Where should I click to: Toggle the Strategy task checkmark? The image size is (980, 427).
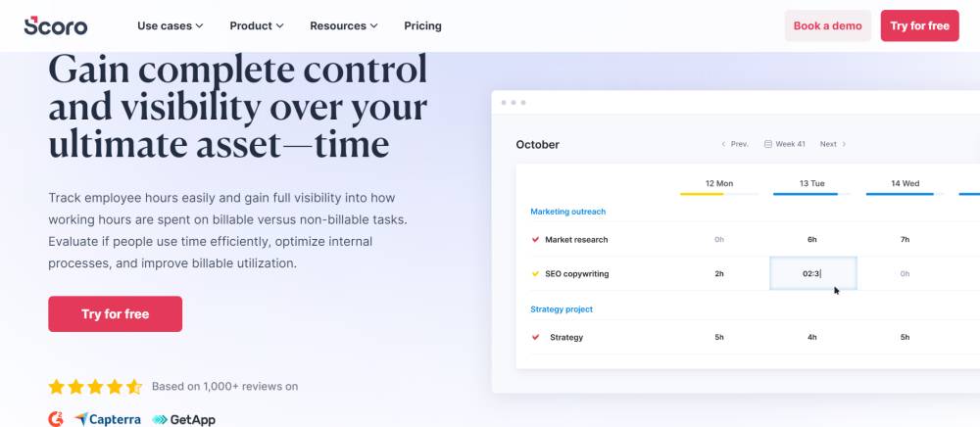(x=535, y=337)
